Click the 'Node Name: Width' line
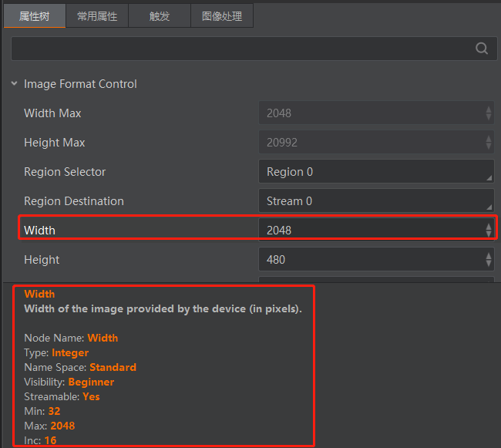 (x=71, y=338)
